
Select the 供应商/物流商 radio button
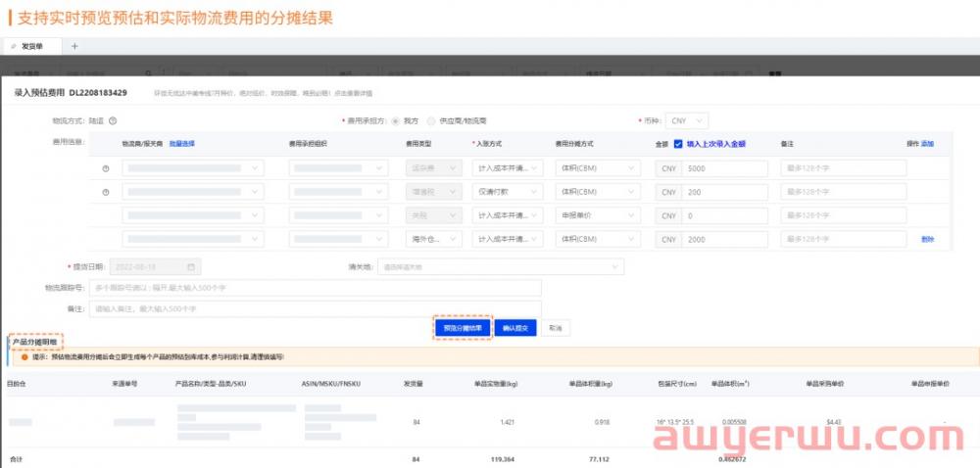[x=431, y=121]
